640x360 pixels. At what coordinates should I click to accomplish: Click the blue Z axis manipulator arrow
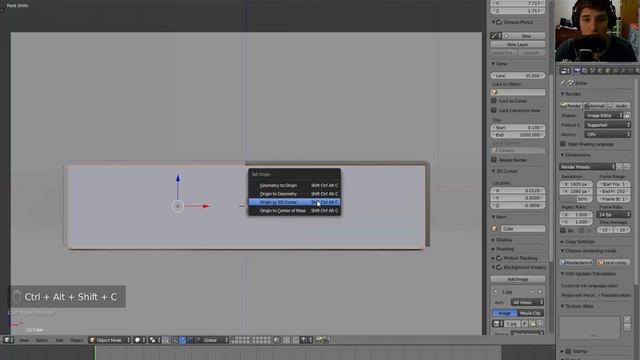[x=178, y=178]
